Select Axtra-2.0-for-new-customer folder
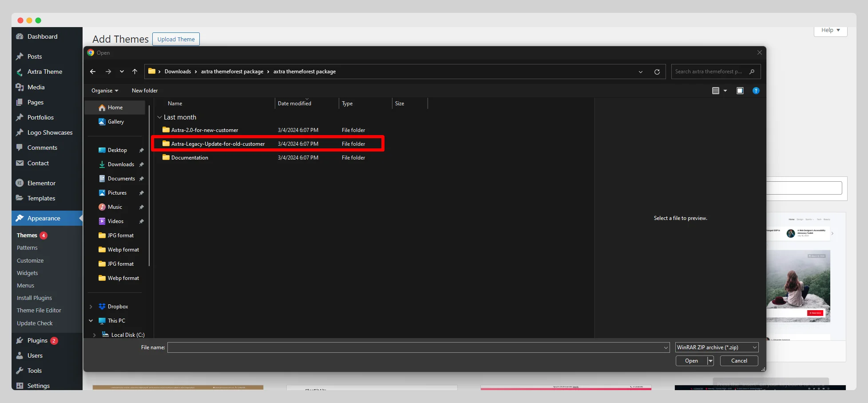Viewport: 868px width, 403px height. (205, 130)
